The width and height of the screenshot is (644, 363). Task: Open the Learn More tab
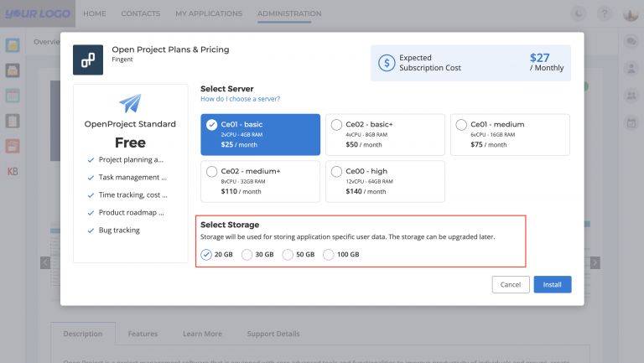pyautogui.click(x=202, y=334)
